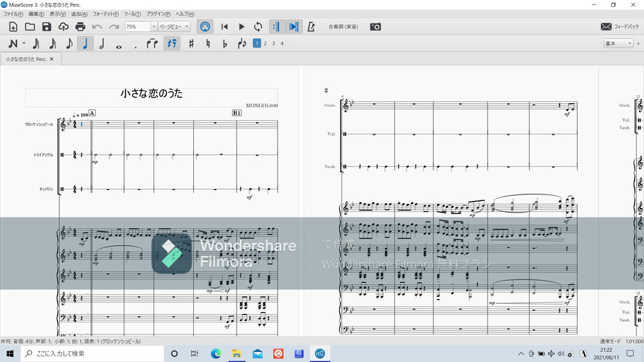This screenshot has height=362, width=644.
Task: Print the score using the printer icon
Action: (80, 27)
